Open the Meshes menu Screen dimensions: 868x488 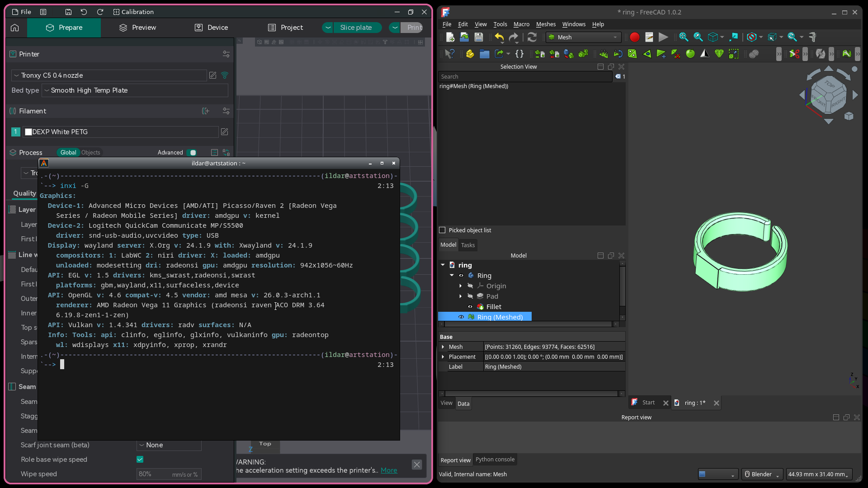click(x=545, y=24)
